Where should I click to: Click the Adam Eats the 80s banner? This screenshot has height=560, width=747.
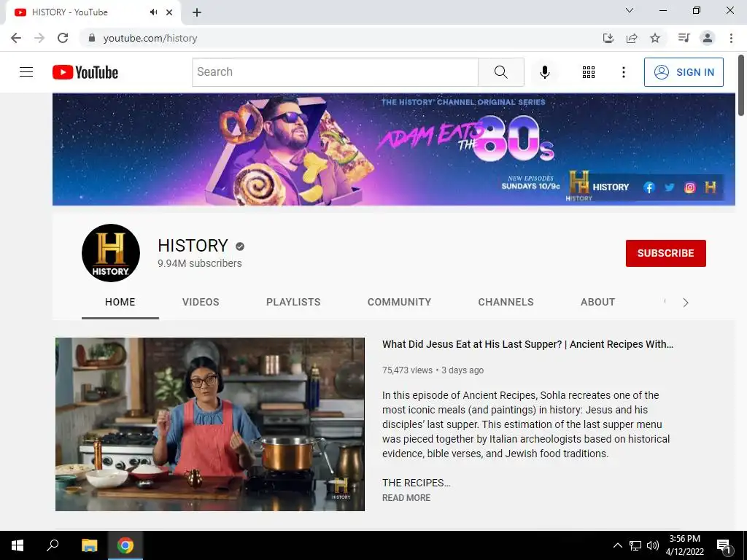(x=393, y=149)
